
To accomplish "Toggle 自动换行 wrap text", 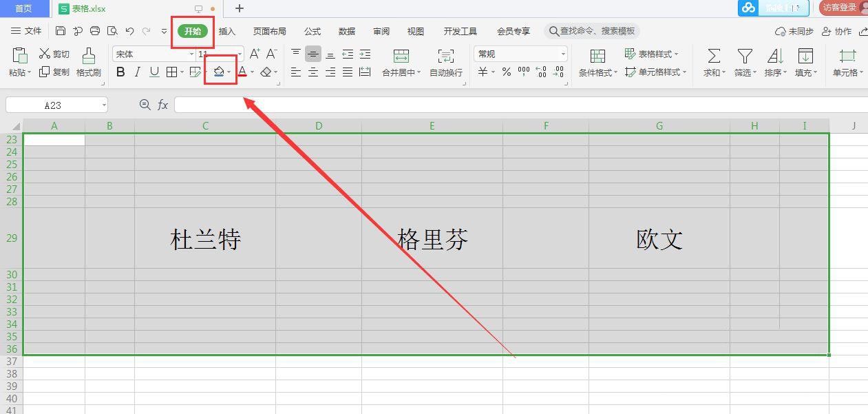I will [x=446, y=62].
